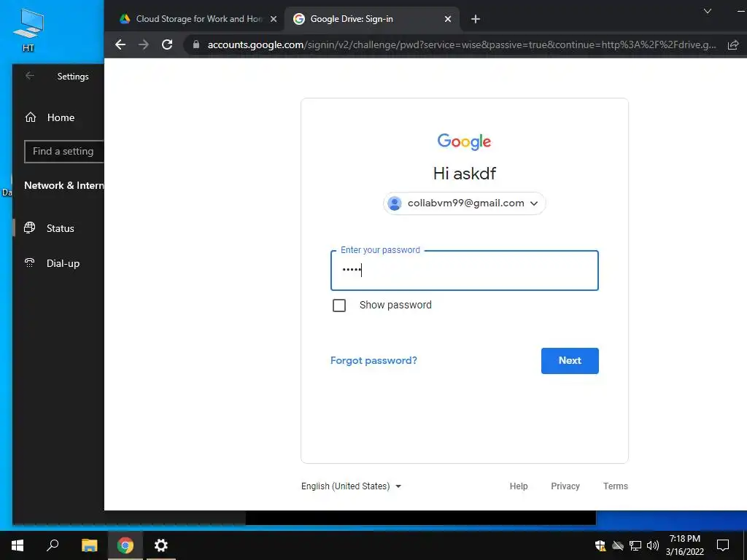Click the volume speaker tray icon
This screenshot has height=560, width=747.
click(x=653, y=545)
